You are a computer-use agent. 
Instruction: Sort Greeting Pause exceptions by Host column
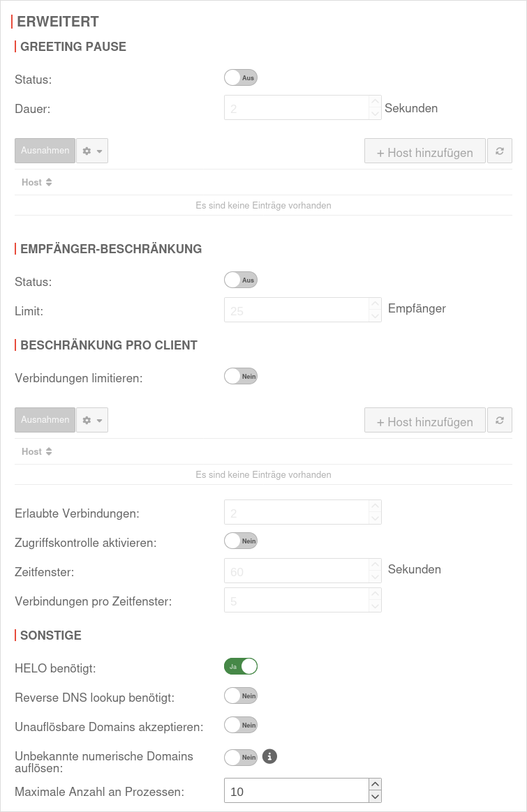[x=37, y=183]
